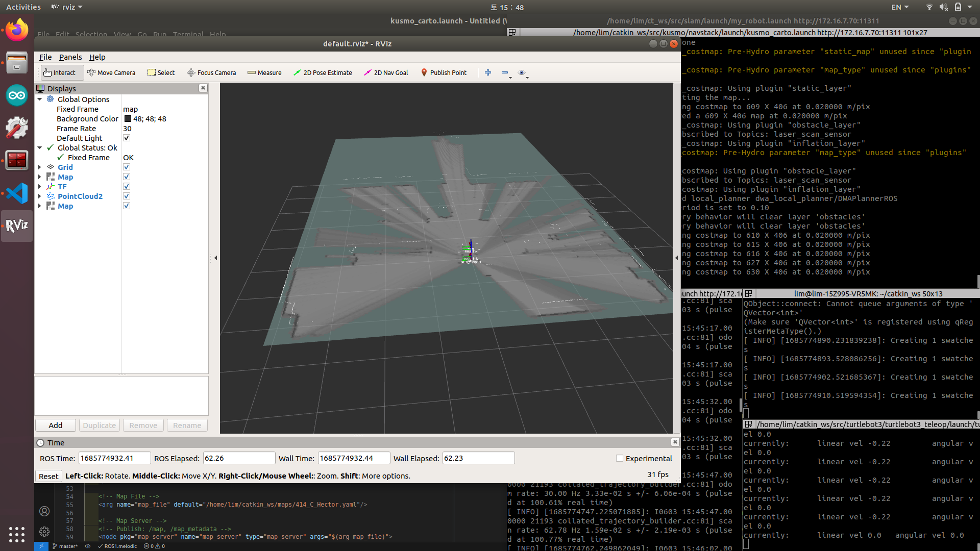Open the File menu in RViz
This screenshot has height=551, width=980.
pyautogui.click(x=45, y=57)
